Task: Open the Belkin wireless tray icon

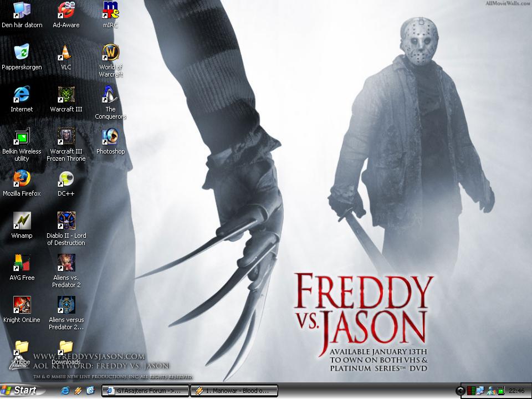Action: [501, 391]
